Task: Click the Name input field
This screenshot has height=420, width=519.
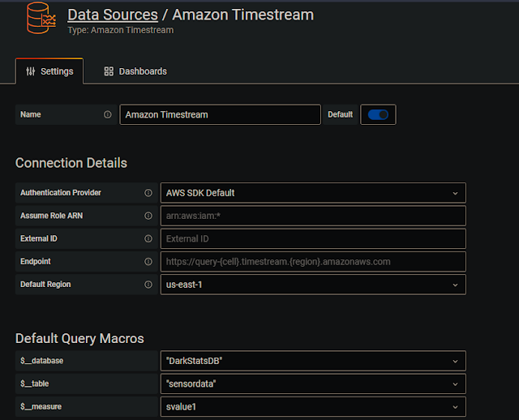Action: point(220,114)
